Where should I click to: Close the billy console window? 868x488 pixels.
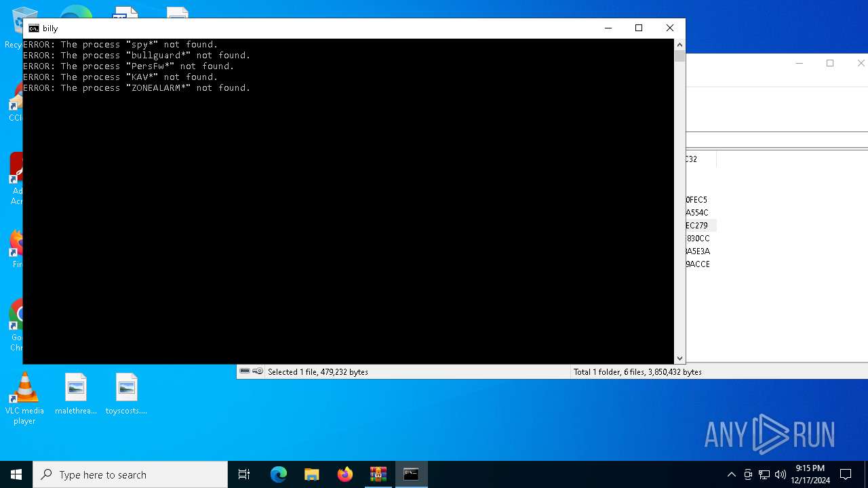click(670, 28)
